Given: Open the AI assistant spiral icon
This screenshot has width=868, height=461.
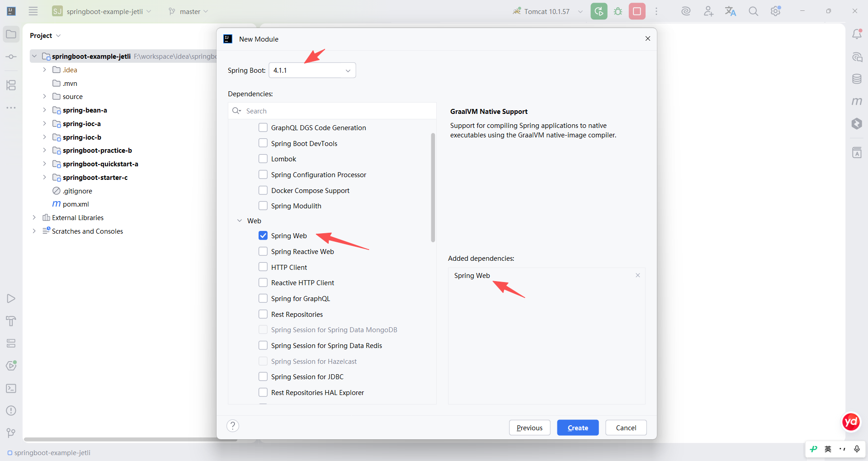Looking at the screenshot, I should click(686, 11).
